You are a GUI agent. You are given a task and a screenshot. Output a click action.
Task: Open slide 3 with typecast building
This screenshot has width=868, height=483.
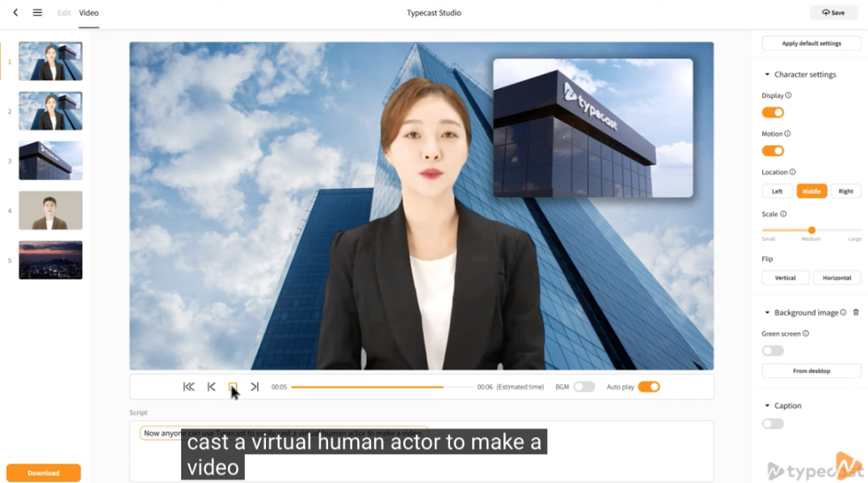click(50, 161)
